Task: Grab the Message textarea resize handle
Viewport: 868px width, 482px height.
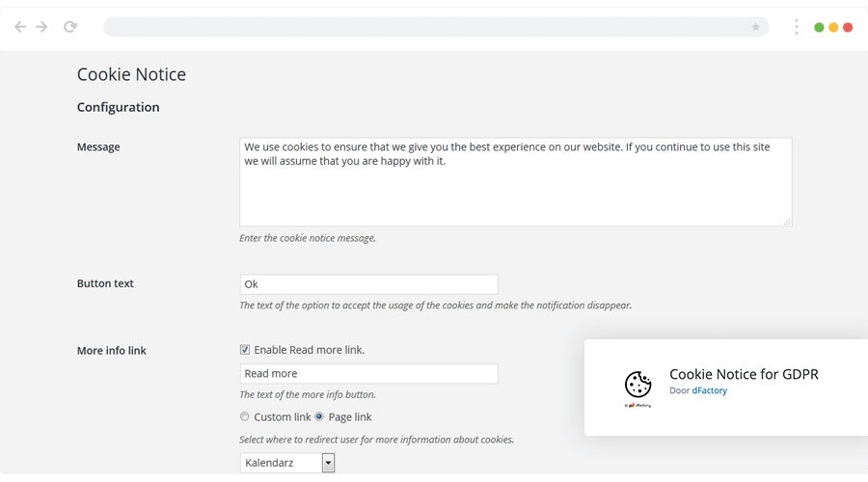Action: click(787, 222)
